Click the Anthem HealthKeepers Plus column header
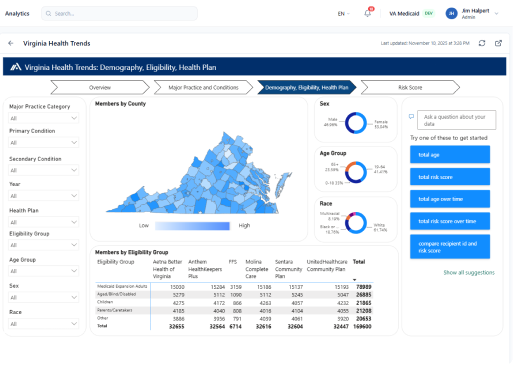This screenshot has height=366, width=513. point(205,269)
